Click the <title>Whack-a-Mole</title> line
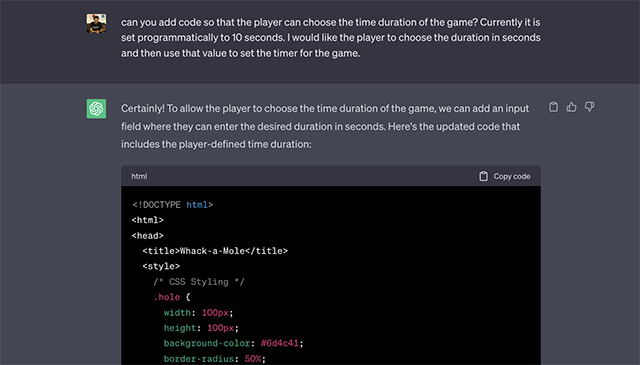 click(x=215, y=251)
